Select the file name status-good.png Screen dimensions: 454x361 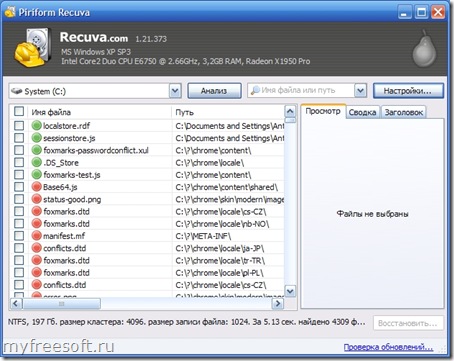click(x=72, y=199)
